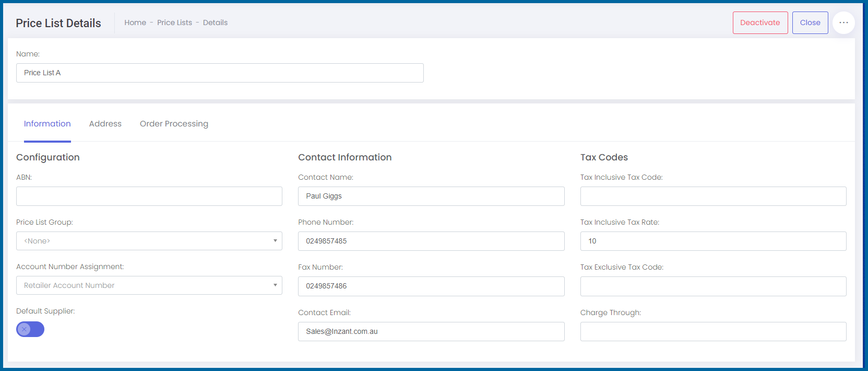Toggle the Default Supplier switch
Viewport: 868px width, 371px height.
(30, 329)
